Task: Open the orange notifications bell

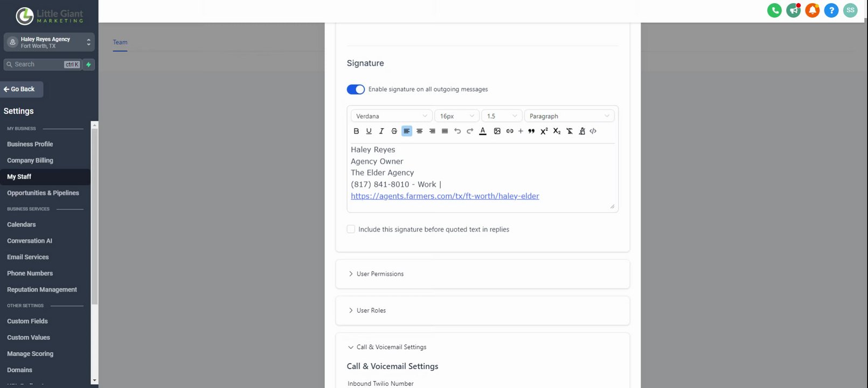Action: 813,10
